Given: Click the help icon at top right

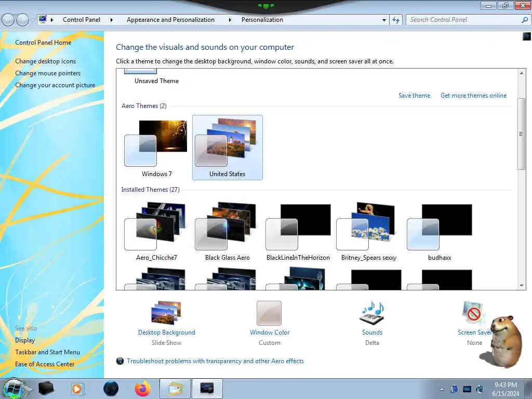Looking at the screenshot, I should pyautogui.click(x=527, y=36).
